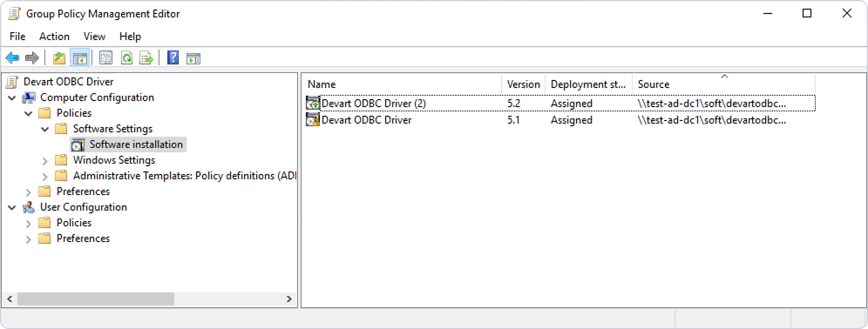Image resolution: width=868 pixels, height=329 pixels.
Task: Click the Devart ODBC Driver 5.1 package icon
Action: pyautogui.click(x=313, y=120)
